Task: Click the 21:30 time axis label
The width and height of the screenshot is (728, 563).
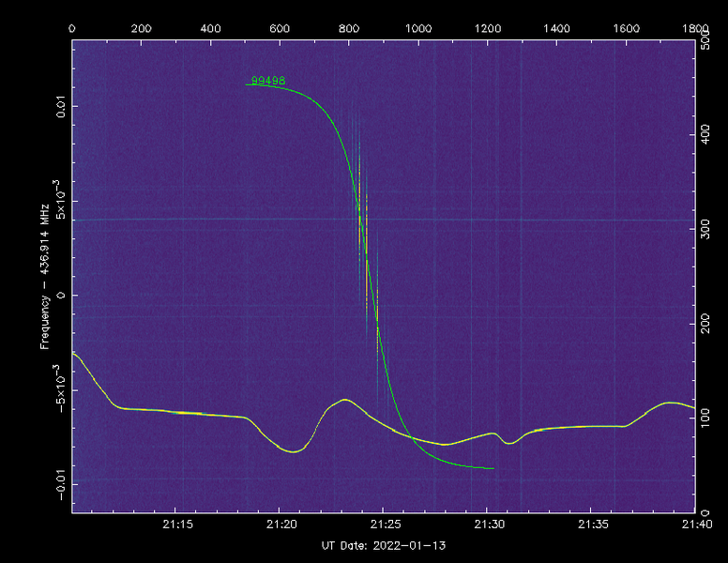Action: (490, 525)
